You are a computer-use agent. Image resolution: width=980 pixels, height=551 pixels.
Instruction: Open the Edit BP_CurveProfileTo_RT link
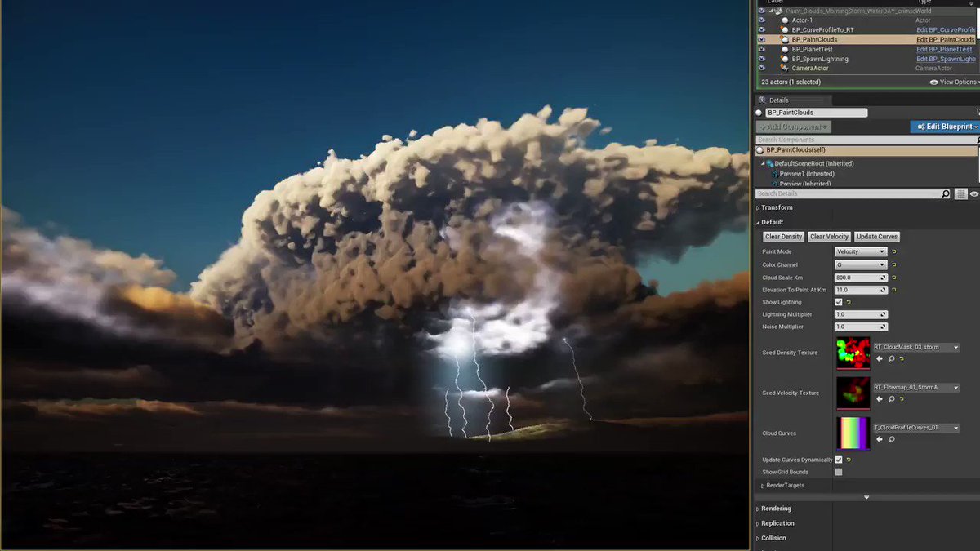pos(946,29)
